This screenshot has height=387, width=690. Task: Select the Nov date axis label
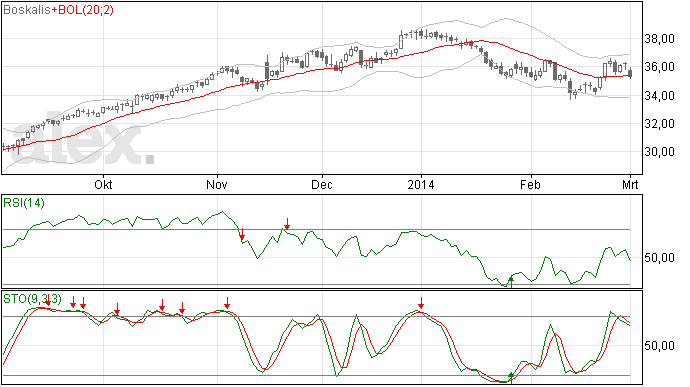click(217, 184)
